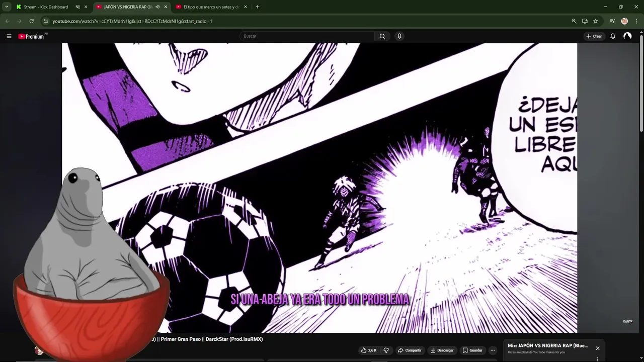
Task: Go back to the previous page
Action: click(7, 21)
